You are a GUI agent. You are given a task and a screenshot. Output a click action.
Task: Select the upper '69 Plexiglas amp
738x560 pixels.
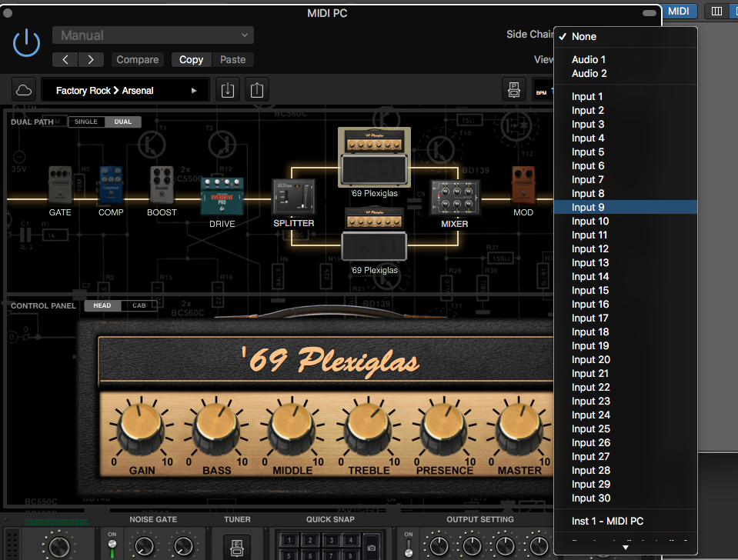(x=374, y=157)
